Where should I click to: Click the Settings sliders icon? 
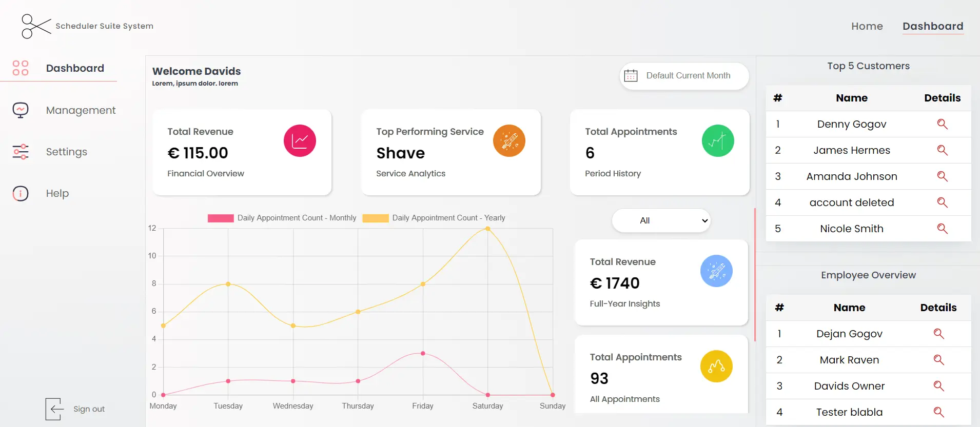[x=21, y=152]
